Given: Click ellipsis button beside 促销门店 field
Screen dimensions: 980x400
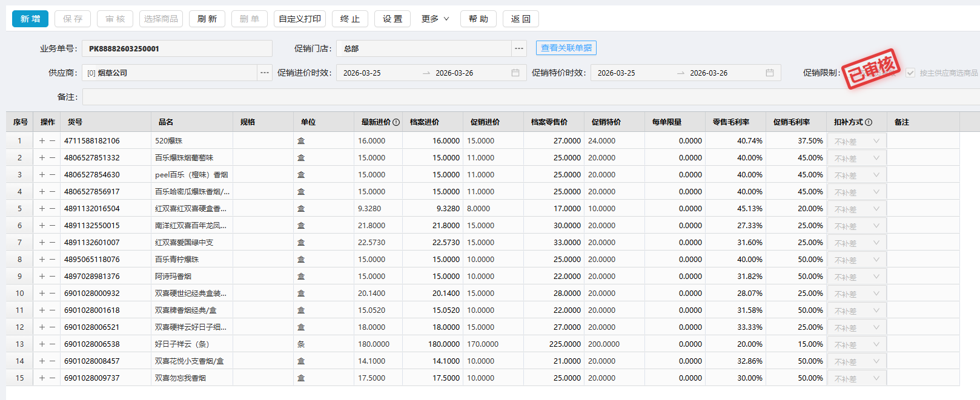Looking at the screenshot, I should coord(519,49).
